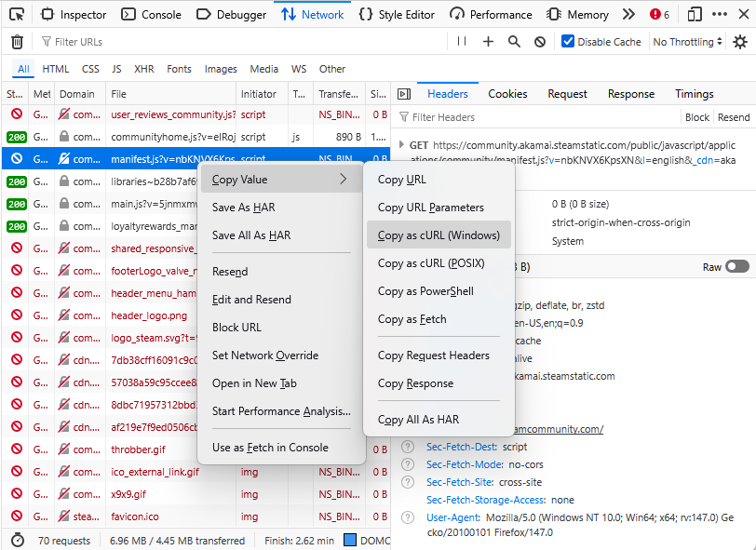Click the Block button in headers panel
The image size is (756, 550).
click(697, 117)
